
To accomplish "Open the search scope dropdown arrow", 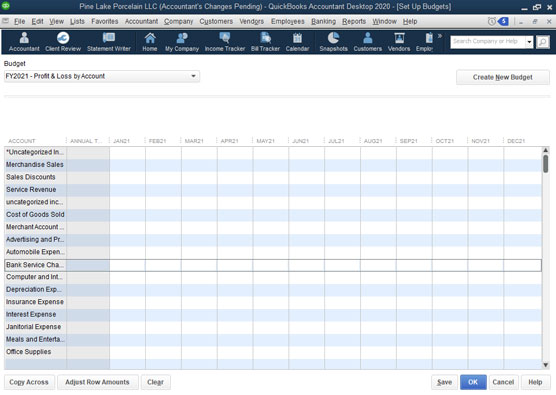I will 529,42.
